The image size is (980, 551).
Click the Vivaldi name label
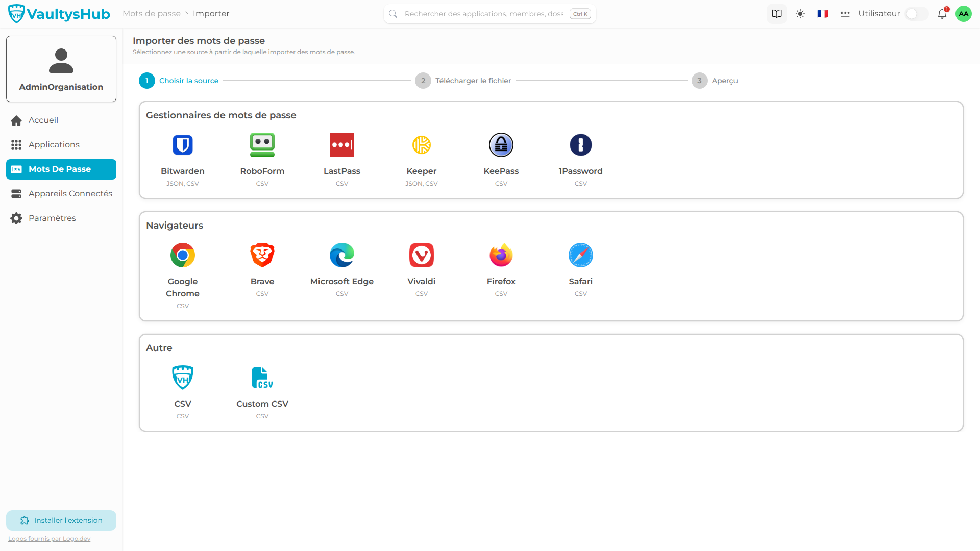(422, 282)
